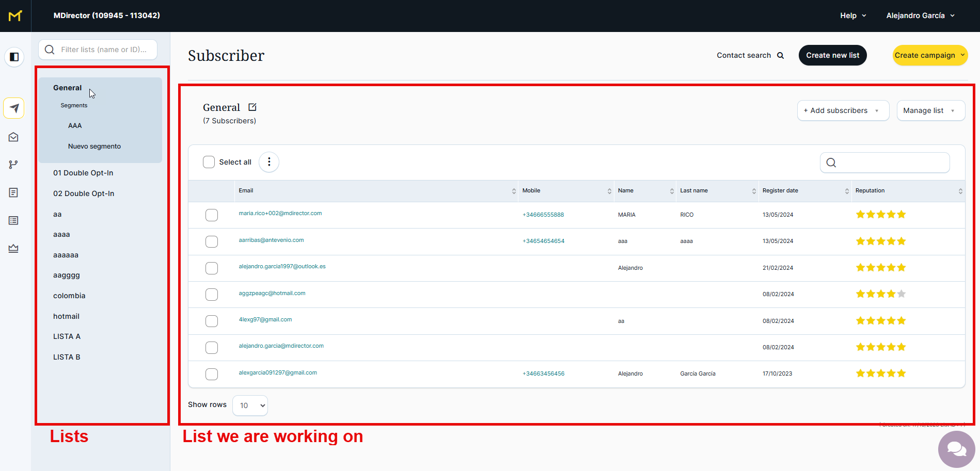
Task: Expand the Add subscribers dropdown
Action: [843, 111]
